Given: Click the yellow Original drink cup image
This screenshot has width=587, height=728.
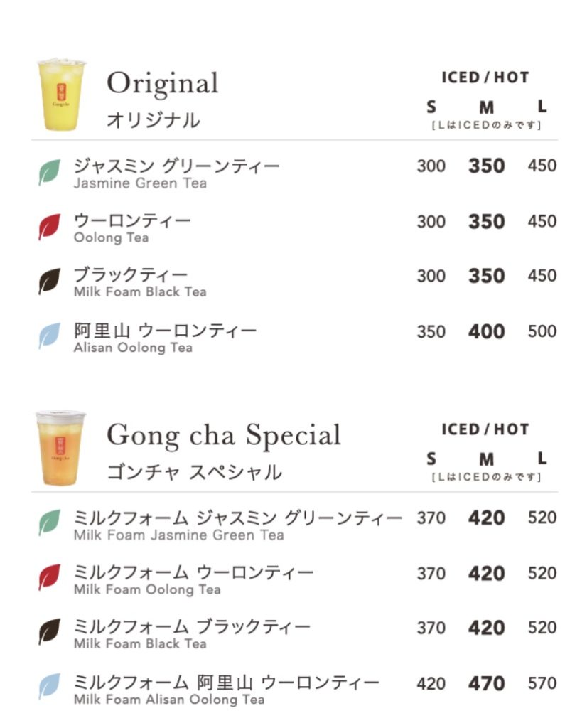Looking at the screenshot, I should tap(61, 95).
